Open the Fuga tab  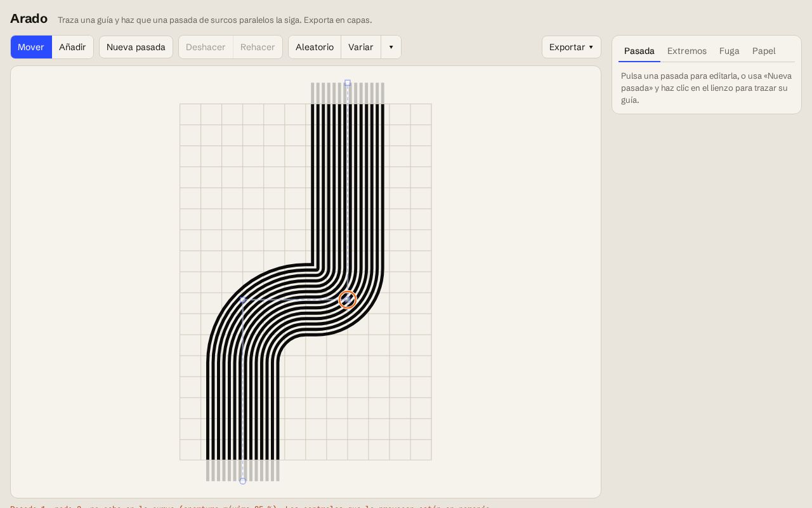coord(730,51)
